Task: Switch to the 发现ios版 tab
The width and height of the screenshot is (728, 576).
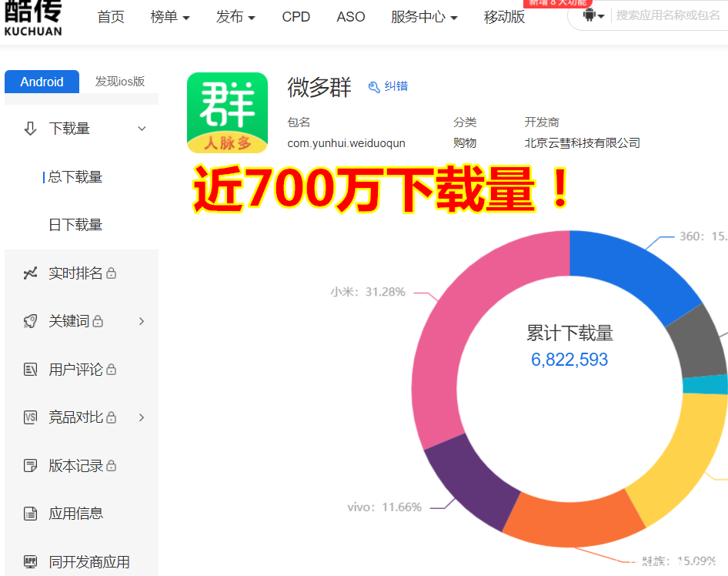Action: click(120, 82)
